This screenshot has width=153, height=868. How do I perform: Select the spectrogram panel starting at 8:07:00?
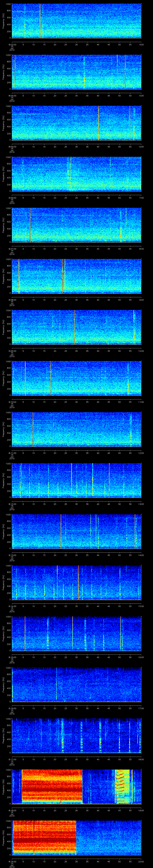tap(77, 225)
